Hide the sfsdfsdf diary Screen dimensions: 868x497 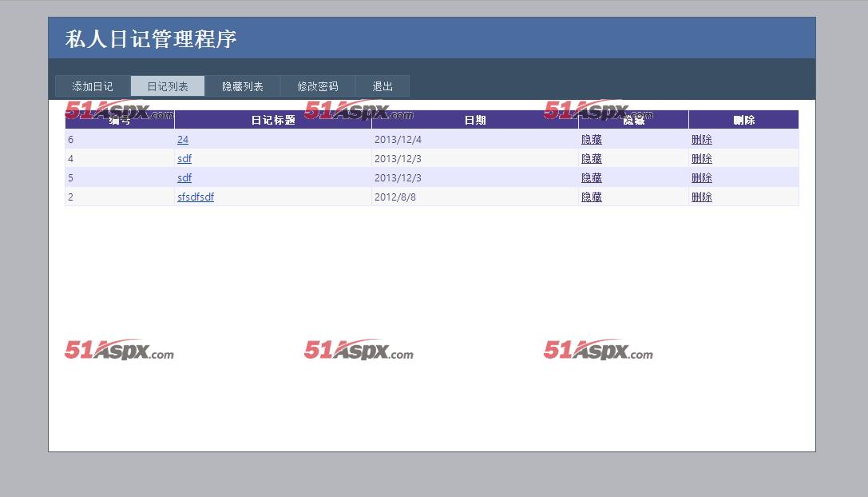pyautogui.click(x=591, y=197)
